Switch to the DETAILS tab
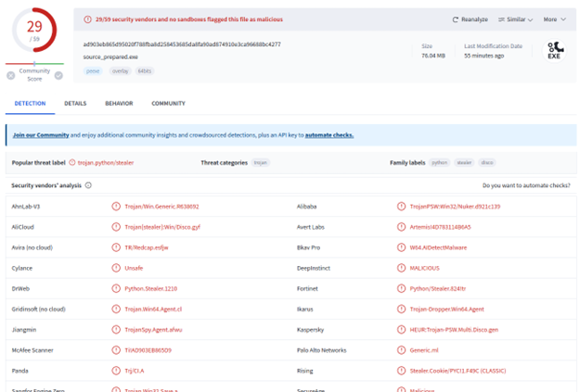This screenshot has width=579, height=392. click(x=75, y=104)
